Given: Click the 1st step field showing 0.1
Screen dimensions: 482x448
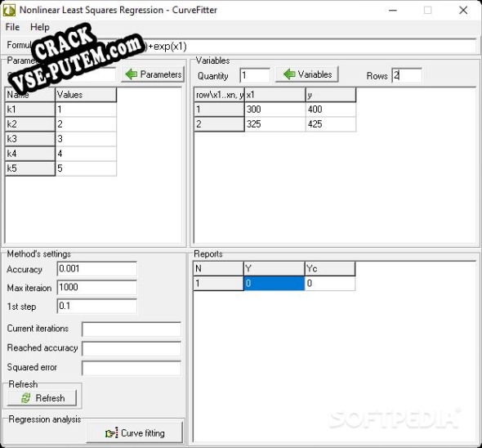Looking at the screenshot, I should click(97, 306).
